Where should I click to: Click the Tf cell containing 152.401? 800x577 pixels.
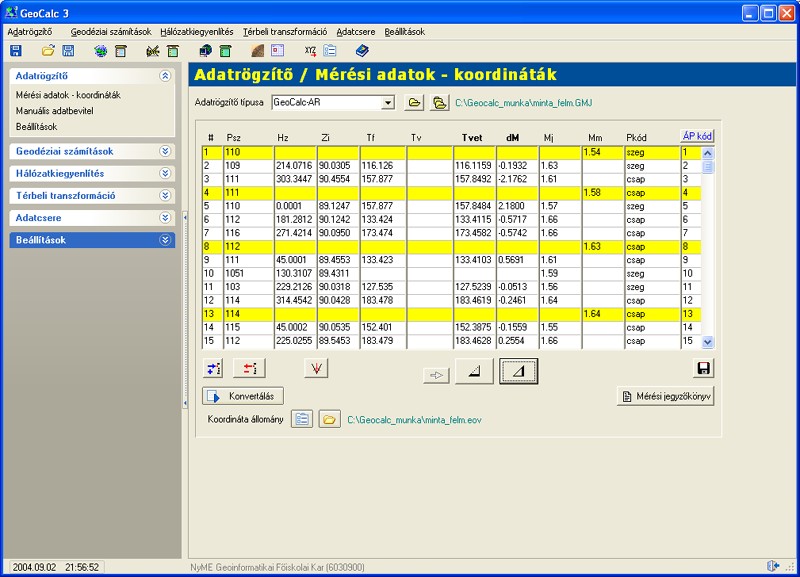pyautogui.click(x=383, y=328)
